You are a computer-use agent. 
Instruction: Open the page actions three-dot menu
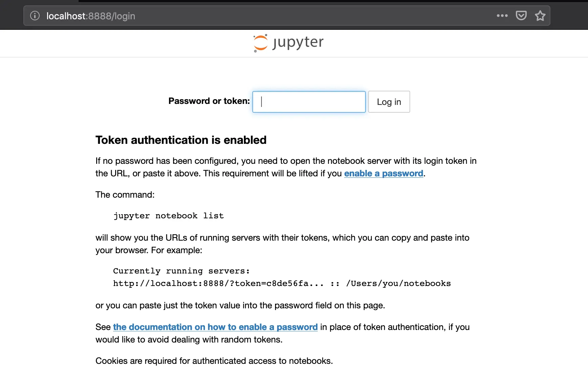(502, 16)
